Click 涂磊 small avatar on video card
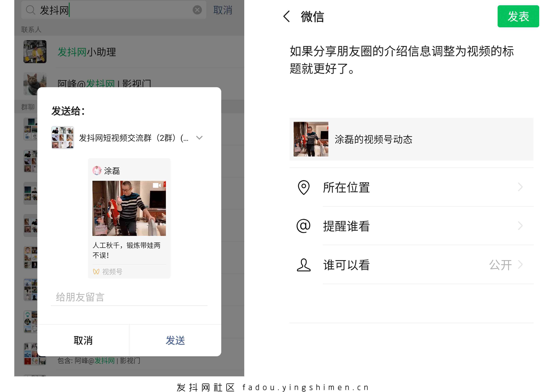Screen dimensions: 553x392 click(97, 170)
